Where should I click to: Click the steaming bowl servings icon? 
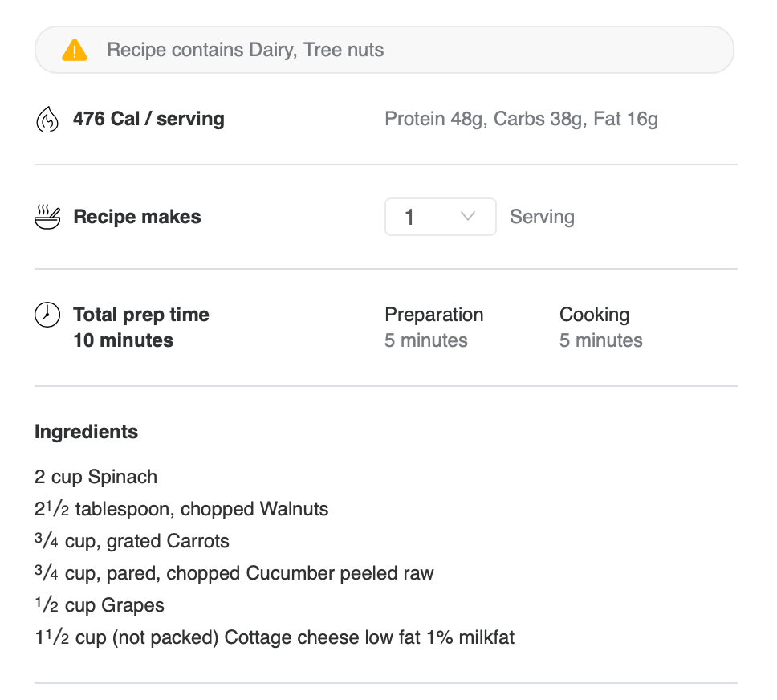pyautogui.click(x=47, y=217)
